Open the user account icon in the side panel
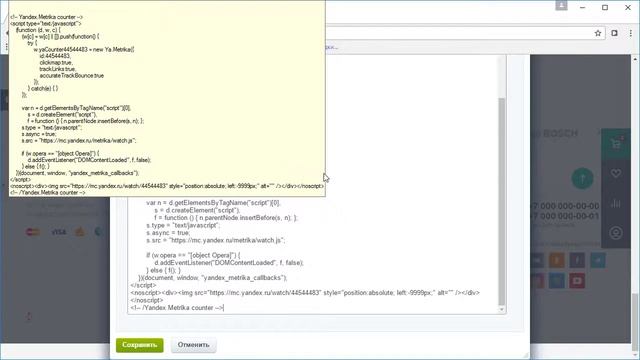The width and height of the screenshot is (640, 360). coord(616,233)
